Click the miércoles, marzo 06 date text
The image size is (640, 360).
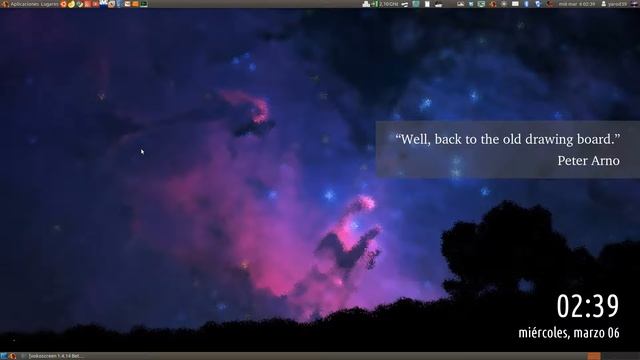[x=569, y=333]
